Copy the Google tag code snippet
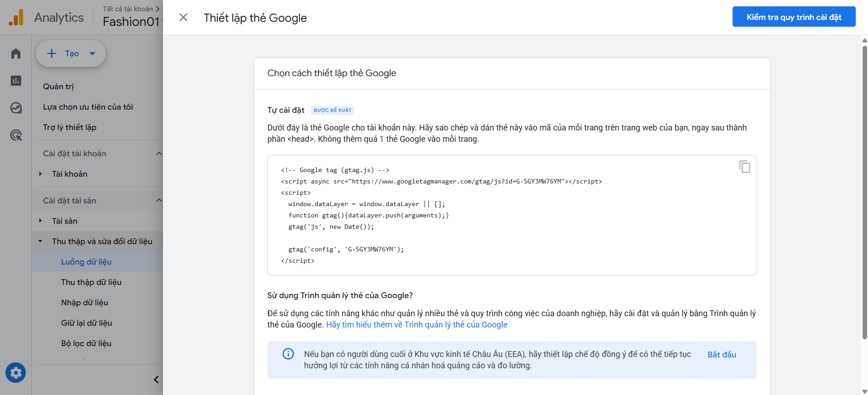Viewport: 868px width, 395px height. click(744, 167)
